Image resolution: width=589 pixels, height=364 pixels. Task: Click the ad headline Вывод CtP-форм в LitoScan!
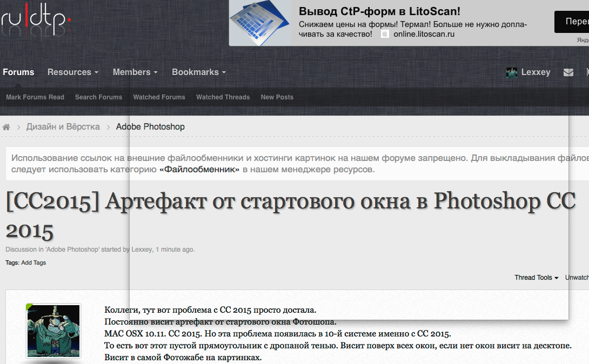pyautogui.click(x=379, y=11)
